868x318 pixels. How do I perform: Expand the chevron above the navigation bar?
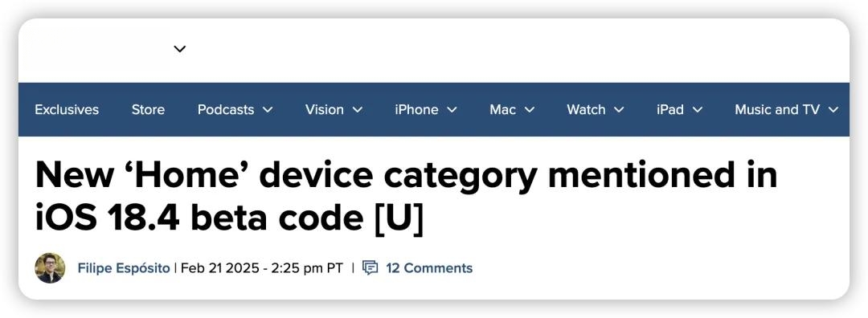coord(180,49)
